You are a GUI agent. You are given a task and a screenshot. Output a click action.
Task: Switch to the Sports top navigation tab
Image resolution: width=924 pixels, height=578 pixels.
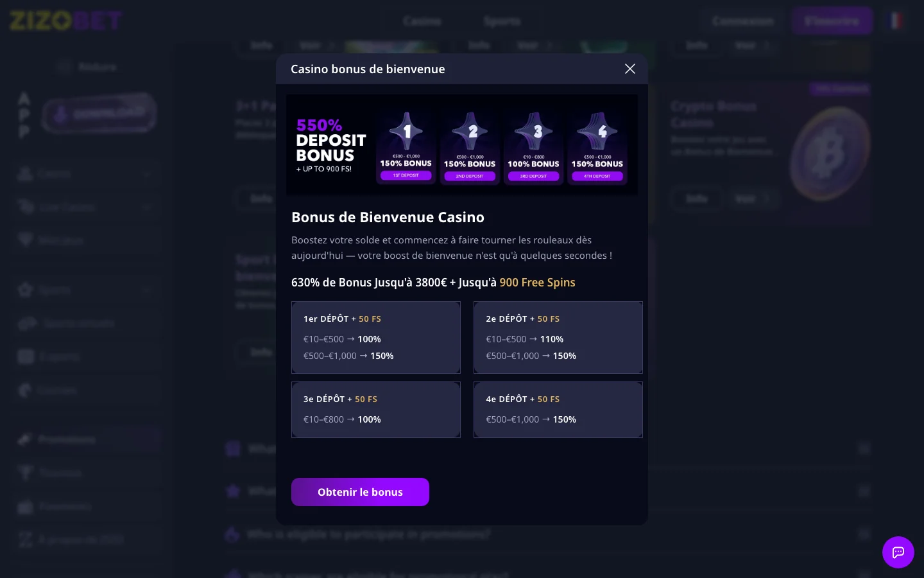(502, 21)
